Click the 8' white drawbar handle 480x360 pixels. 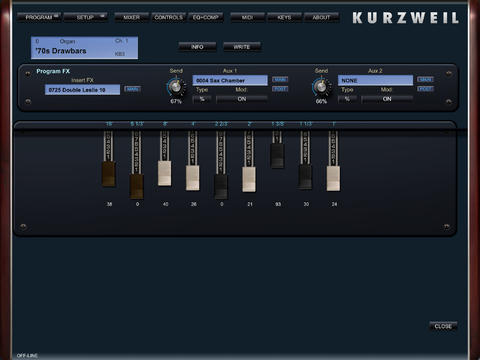164,173
